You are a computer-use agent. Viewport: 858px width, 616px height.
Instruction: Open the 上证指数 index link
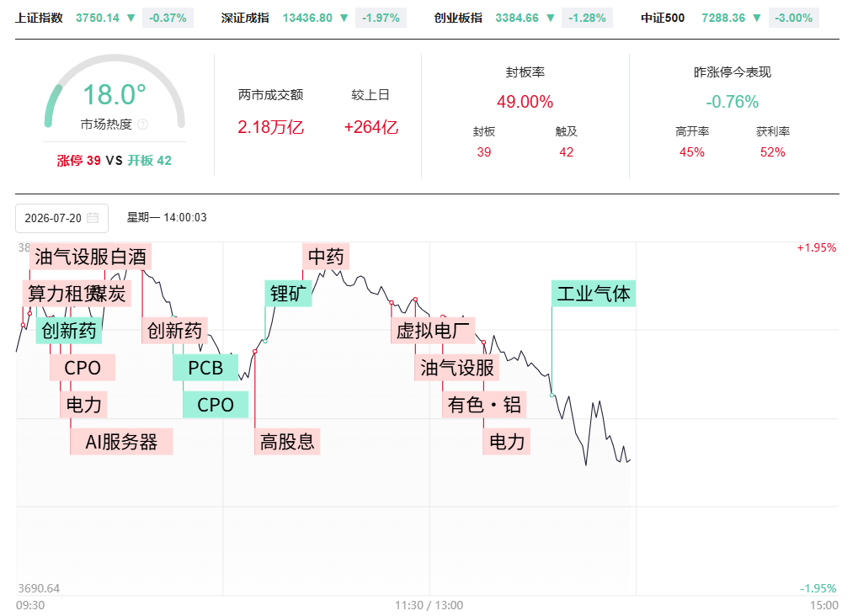point(39,18)
